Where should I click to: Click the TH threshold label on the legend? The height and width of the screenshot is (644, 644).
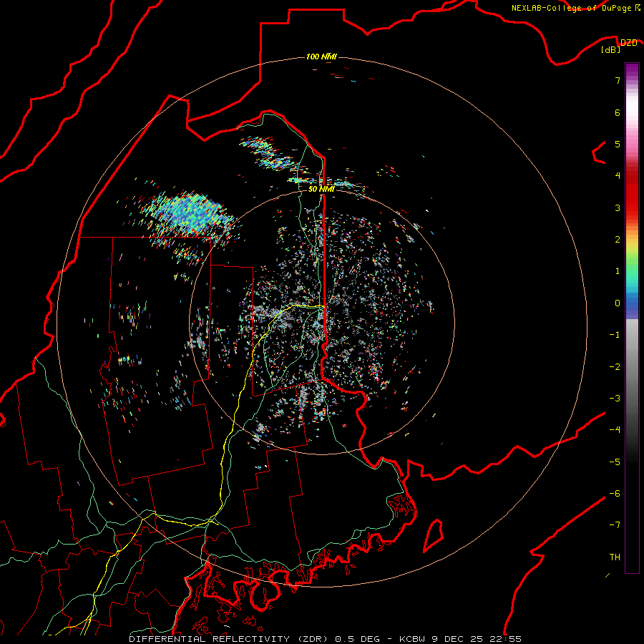point(615,557)
